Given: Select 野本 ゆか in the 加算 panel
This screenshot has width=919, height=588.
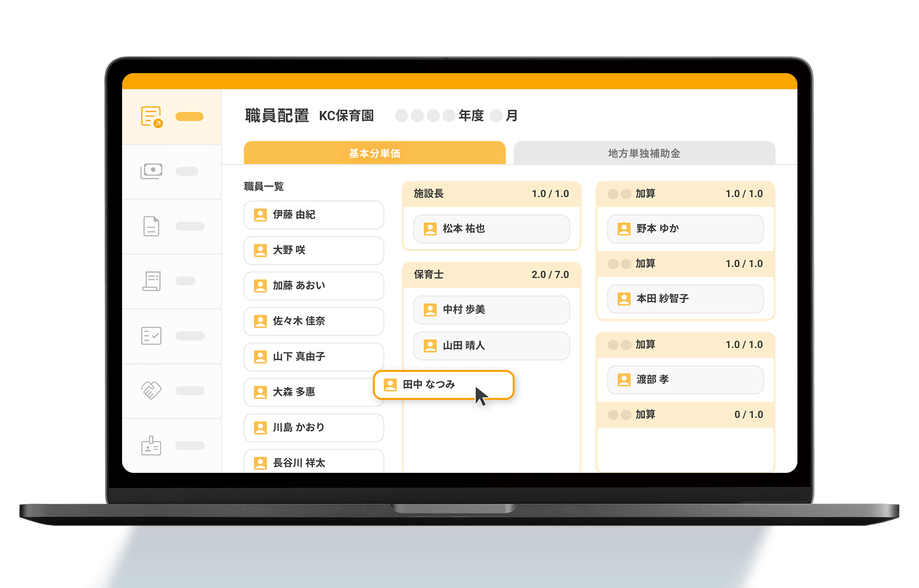Looking at the screenshot, I should click(x=685, y=229).
